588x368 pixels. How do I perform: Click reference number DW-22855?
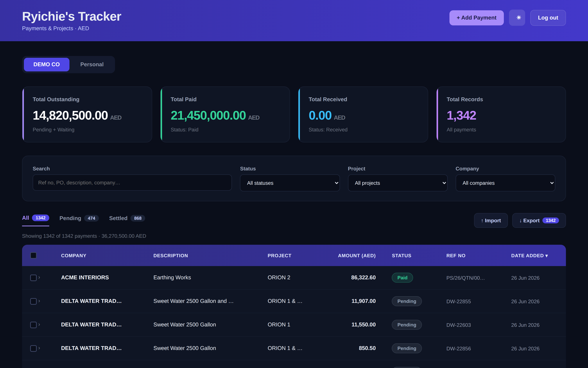tap(458, 302)
